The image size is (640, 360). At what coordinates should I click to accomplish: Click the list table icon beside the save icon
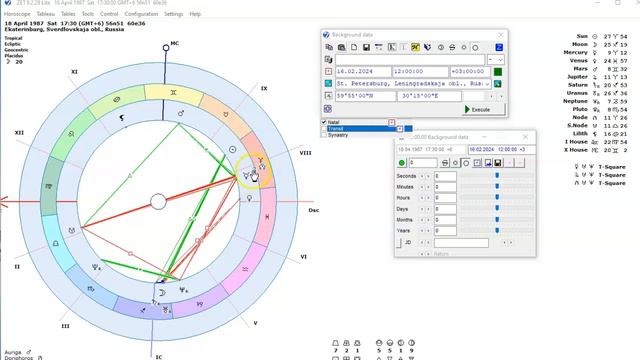point(379,47)
